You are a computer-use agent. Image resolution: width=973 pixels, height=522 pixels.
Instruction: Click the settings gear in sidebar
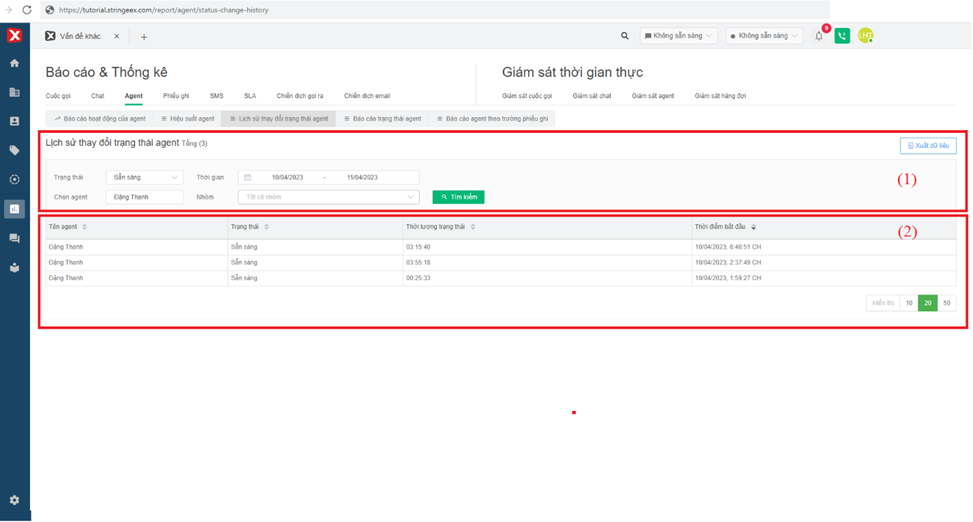[14, 500]
